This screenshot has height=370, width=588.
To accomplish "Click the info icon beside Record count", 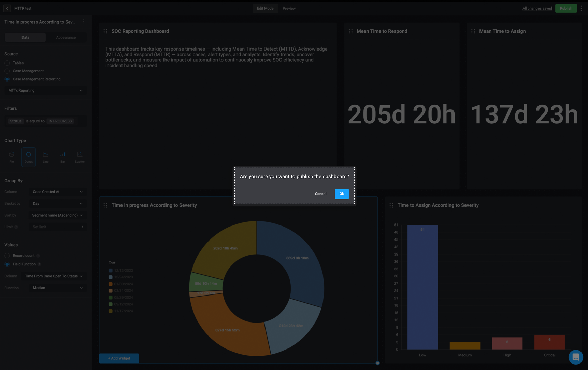I will tap(38, 256).
